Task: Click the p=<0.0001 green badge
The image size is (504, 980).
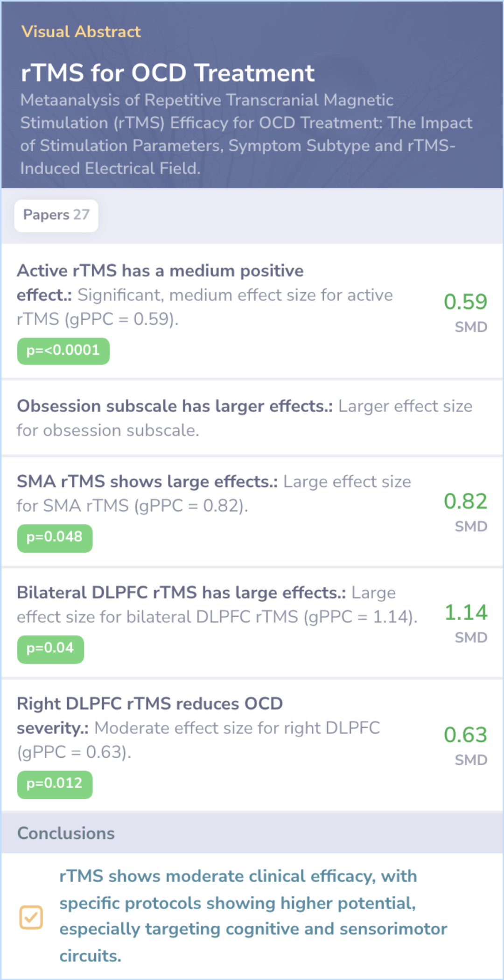Action: (63, 351)
